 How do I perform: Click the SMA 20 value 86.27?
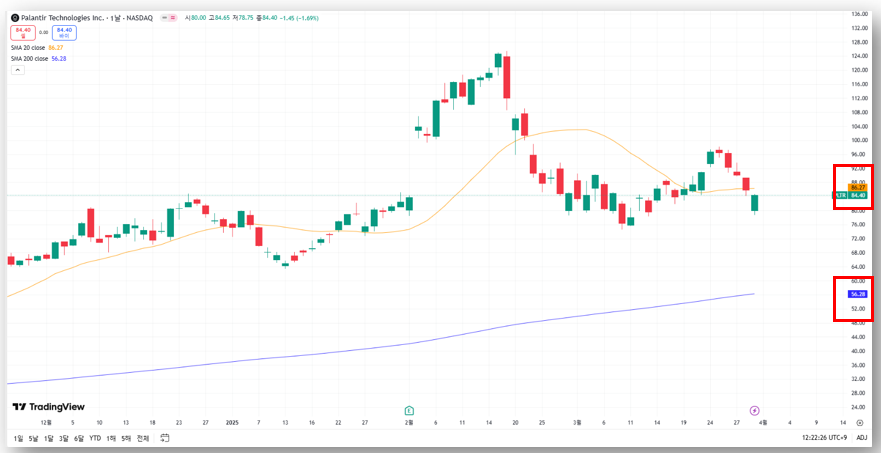tap(56, 48)
